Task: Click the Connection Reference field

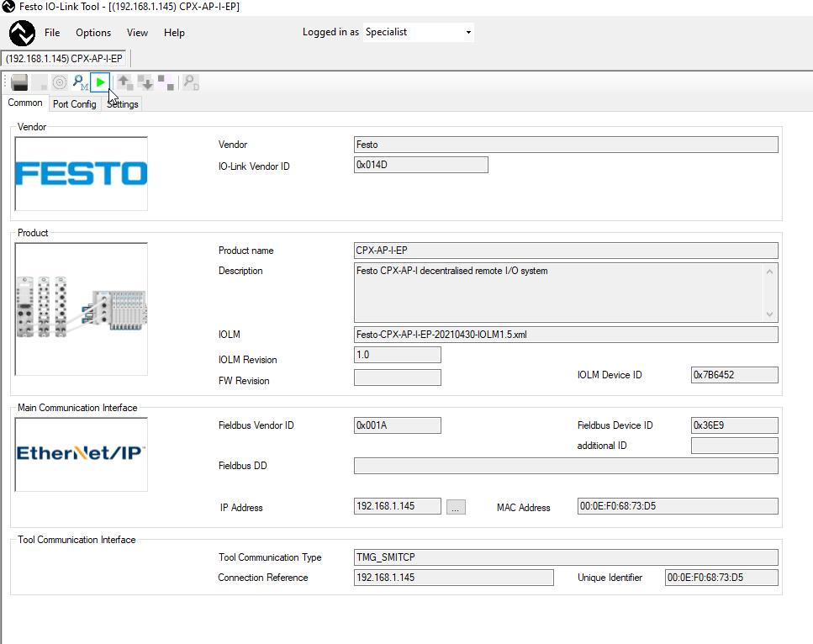Action: 454,578
